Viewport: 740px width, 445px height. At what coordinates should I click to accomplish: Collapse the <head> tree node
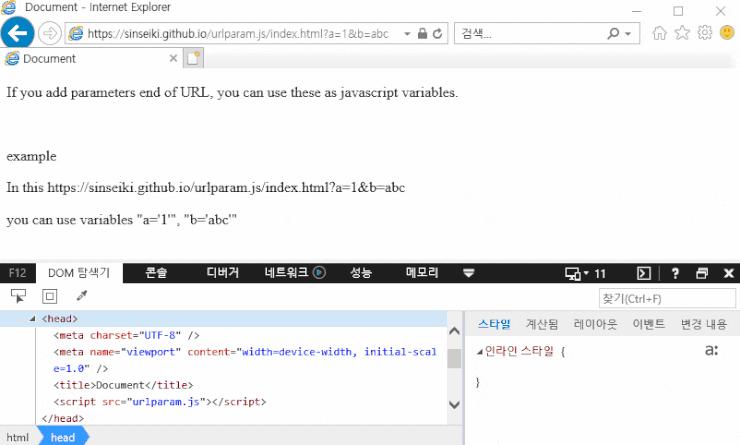33,319
